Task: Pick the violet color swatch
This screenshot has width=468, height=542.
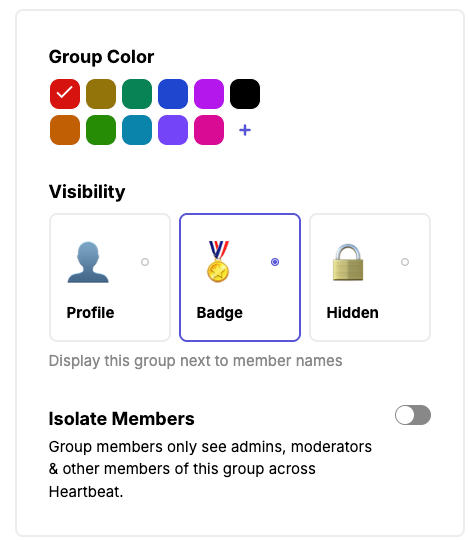Action: tap(173, 130)
